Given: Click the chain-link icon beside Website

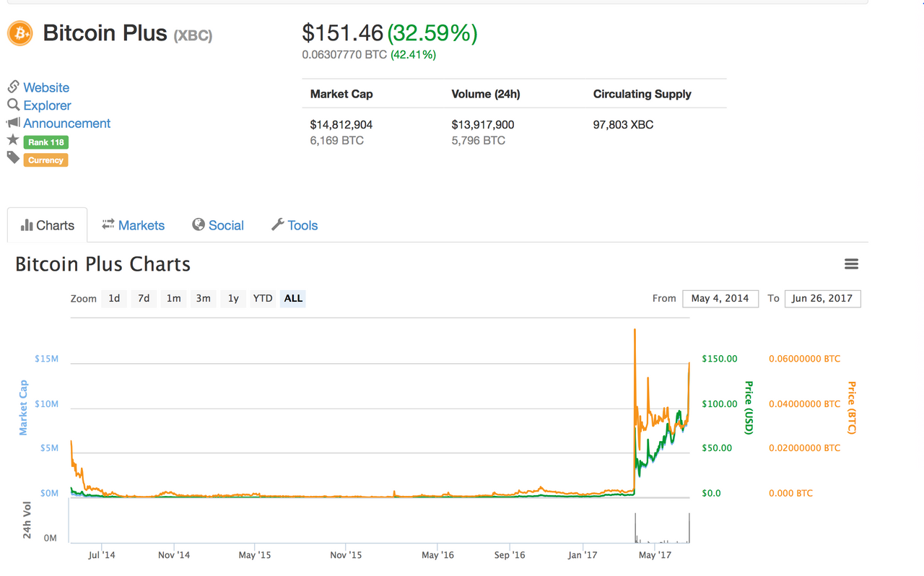Looking at the screenshot, I should coord(13,87).
